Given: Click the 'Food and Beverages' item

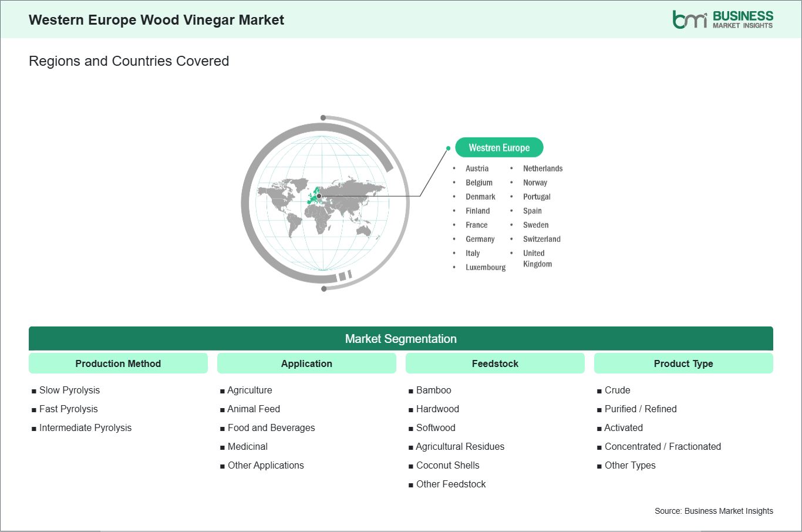Looking at the screenshot, I should 271,427.
